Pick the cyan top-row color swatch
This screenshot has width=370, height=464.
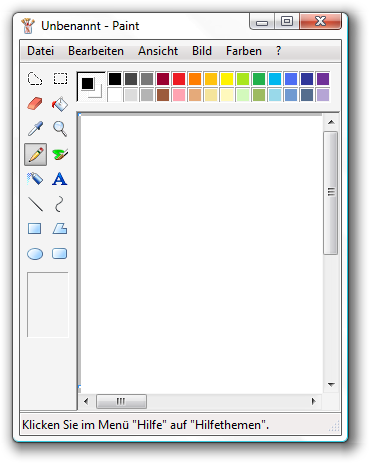(275, 79)
